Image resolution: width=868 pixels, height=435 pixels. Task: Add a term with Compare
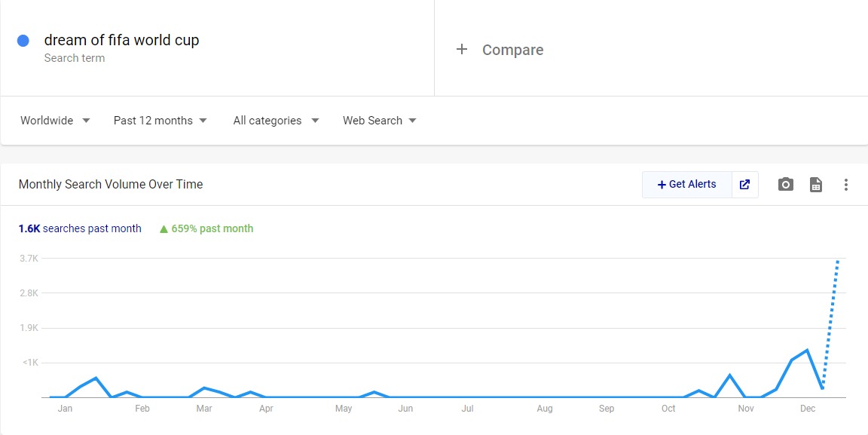[x=500, y=50]
